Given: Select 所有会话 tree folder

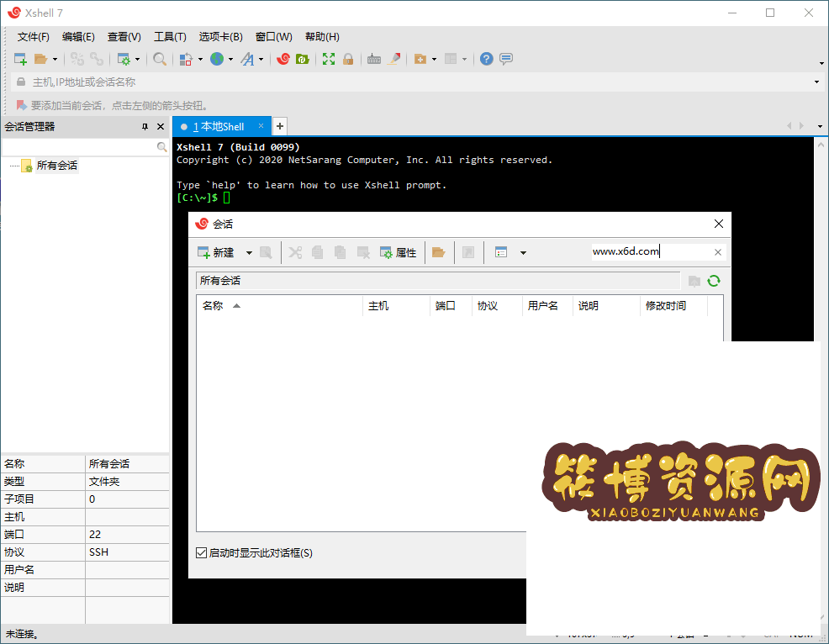Looking at the screenshot, I should [x=56, y=166].
